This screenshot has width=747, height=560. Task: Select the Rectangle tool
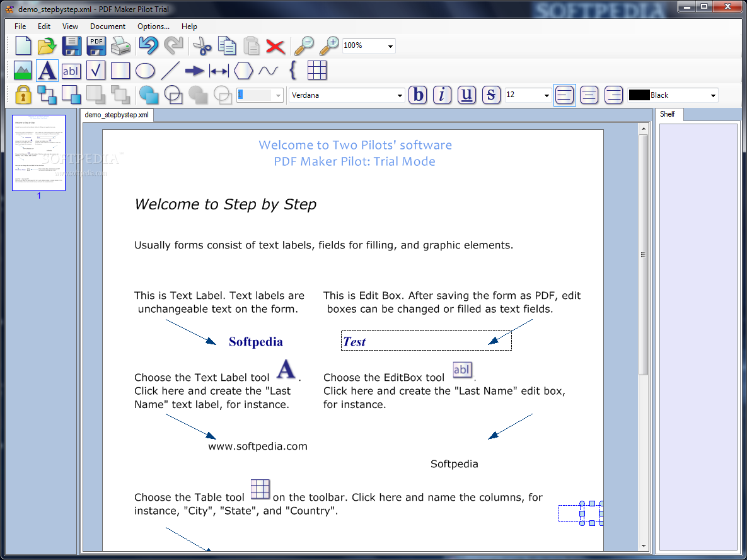click(x=120, y=71)
